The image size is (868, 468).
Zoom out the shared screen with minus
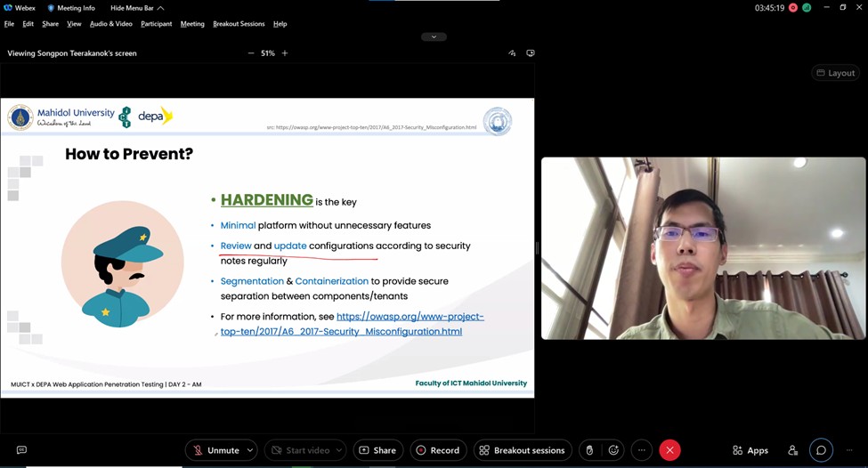pyautogui.click(x=251, y=53)
